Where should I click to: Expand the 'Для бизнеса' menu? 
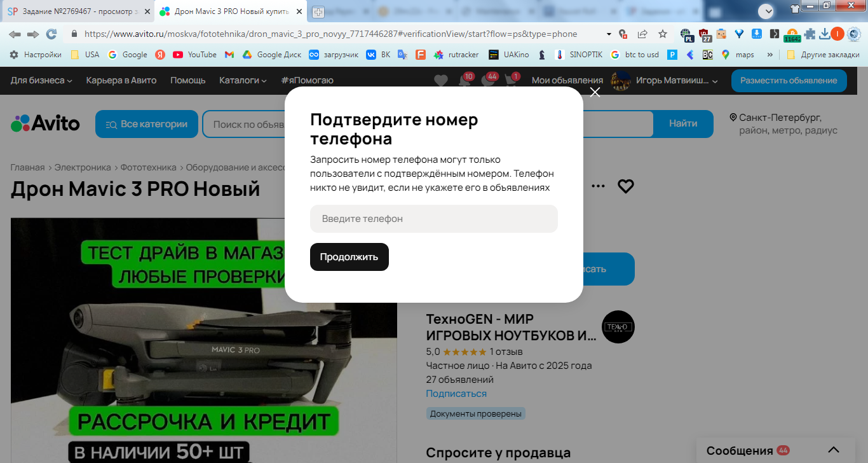pos(41,80)
